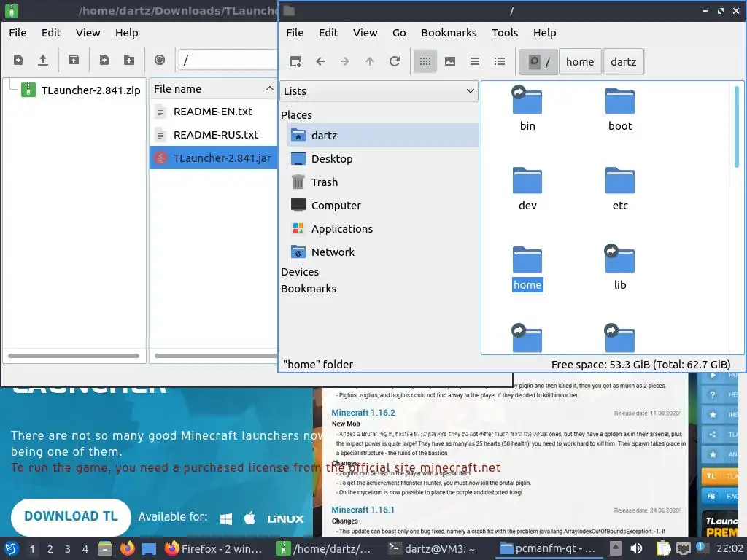Go up one folder level

[370, 61]
